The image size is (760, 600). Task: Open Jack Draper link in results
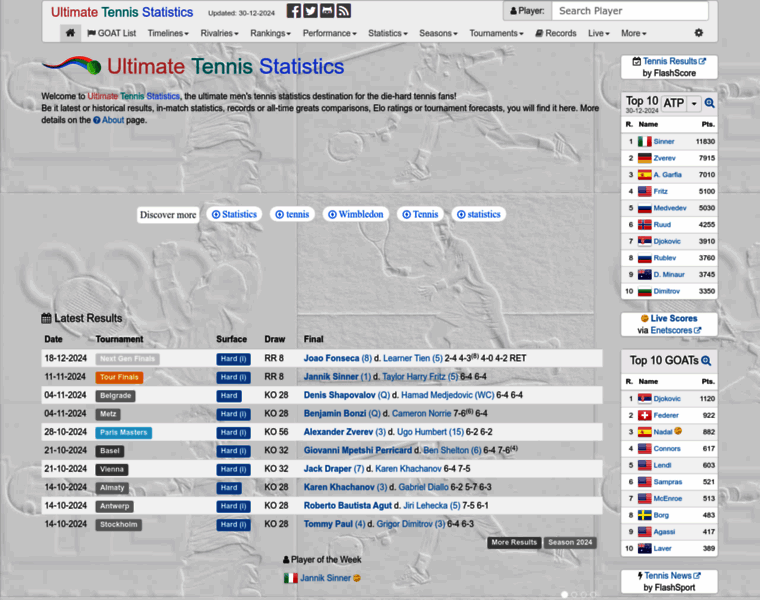click(328, 469)
